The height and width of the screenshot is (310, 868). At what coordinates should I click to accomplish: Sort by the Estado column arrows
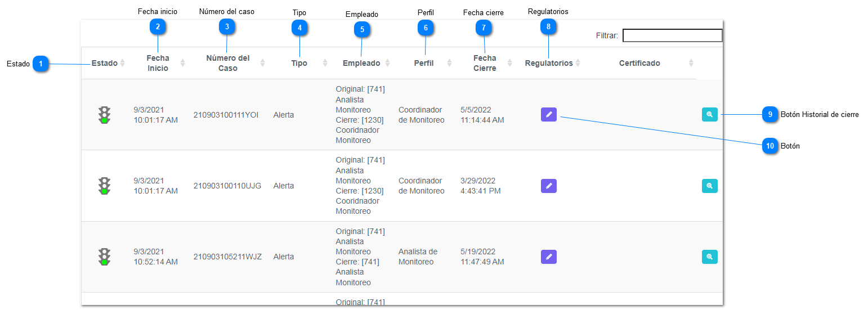pyautogui.click(x=123, y=63)
